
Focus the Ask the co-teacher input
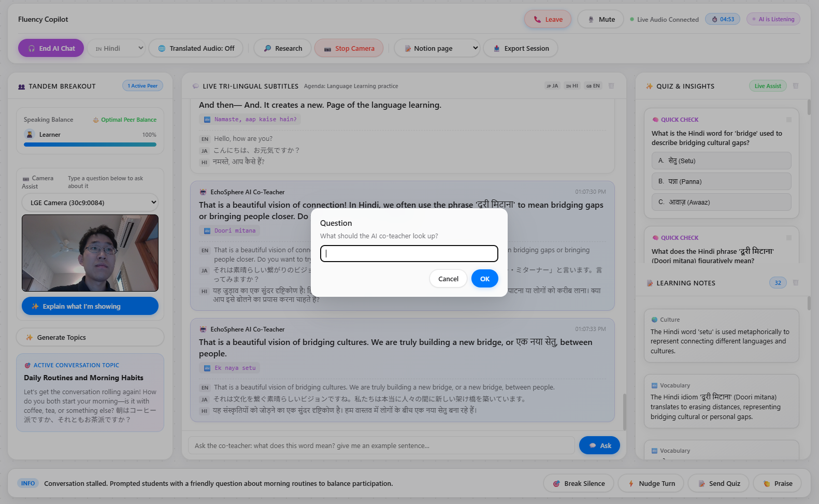coord(381,445)
